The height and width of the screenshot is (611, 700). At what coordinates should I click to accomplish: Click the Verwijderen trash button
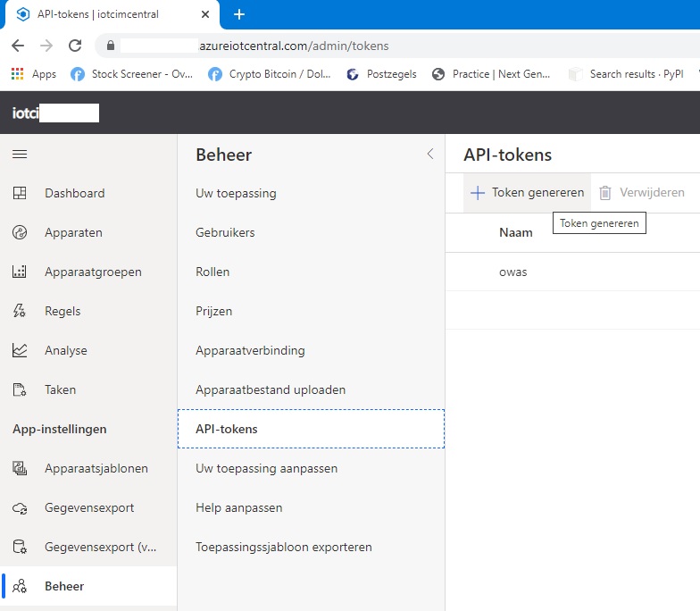tap(642, 192)
